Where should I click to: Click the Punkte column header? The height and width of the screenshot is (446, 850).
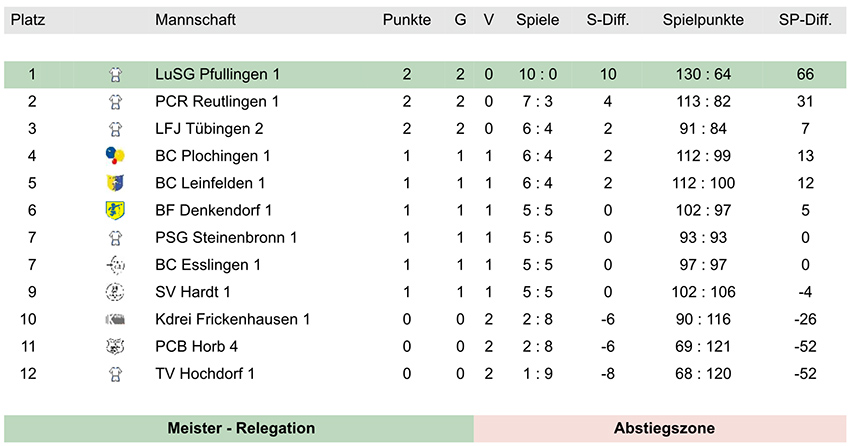pyautogui.click(x=407, y=20)
